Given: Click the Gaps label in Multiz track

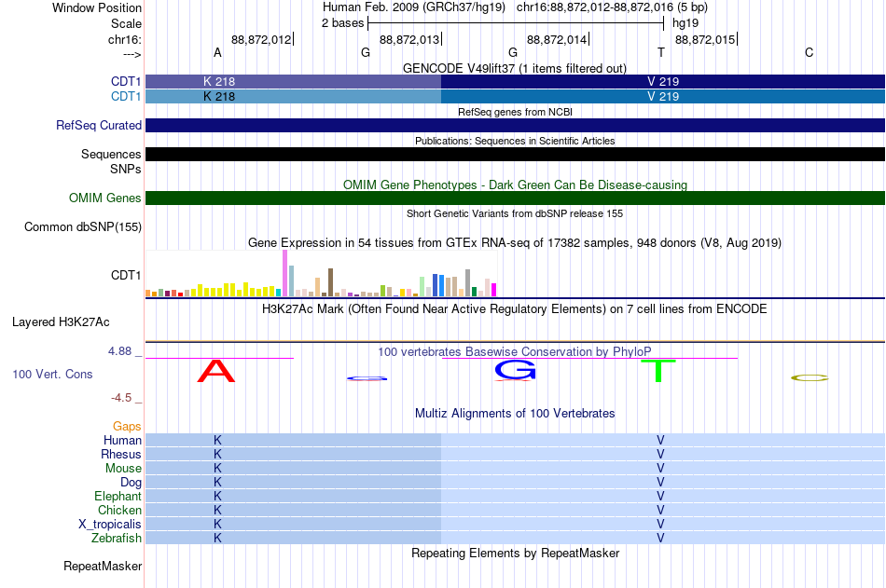Looking at the screenshot, I should pos(127,427).
